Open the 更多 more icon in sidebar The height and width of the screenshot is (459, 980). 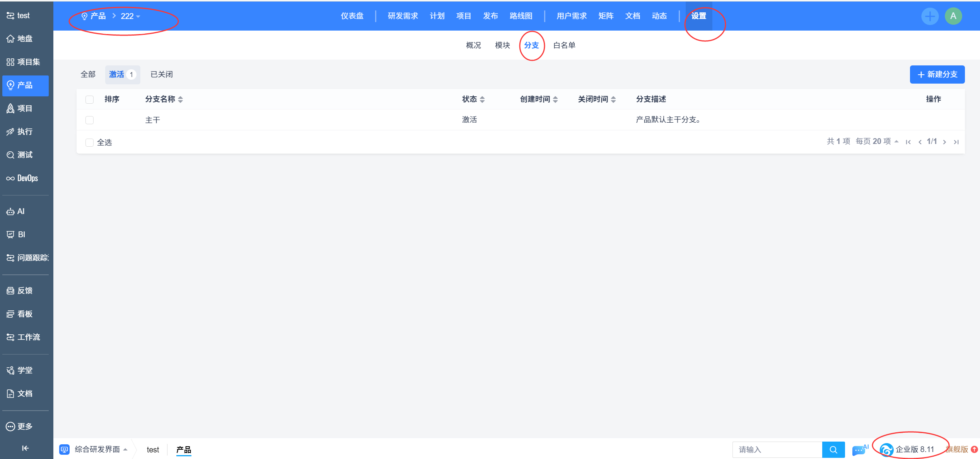(x=10, y=426)
